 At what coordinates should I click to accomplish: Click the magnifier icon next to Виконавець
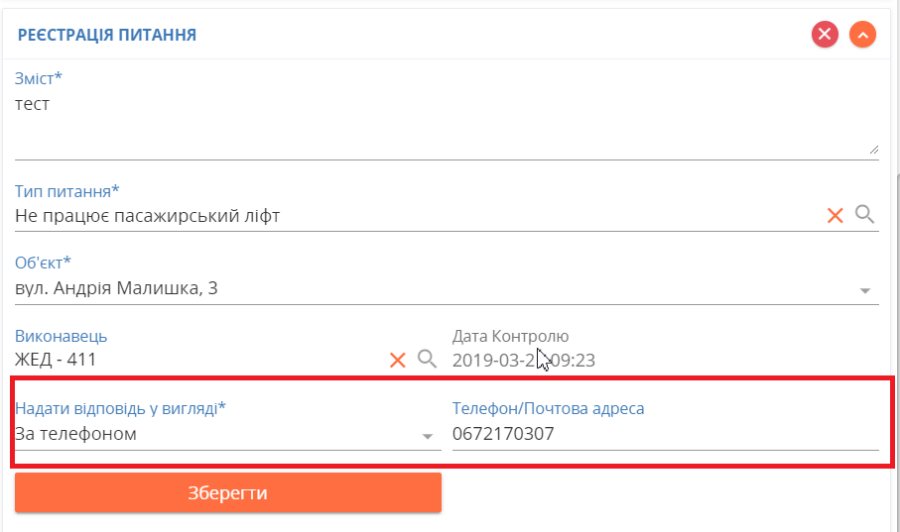click(427, 360)
